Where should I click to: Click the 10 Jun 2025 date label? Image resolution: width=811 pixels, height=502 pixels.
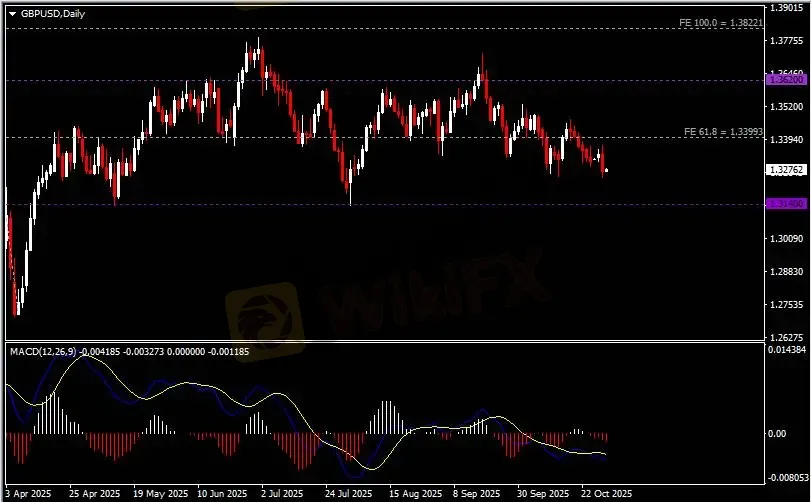(222, 493)
